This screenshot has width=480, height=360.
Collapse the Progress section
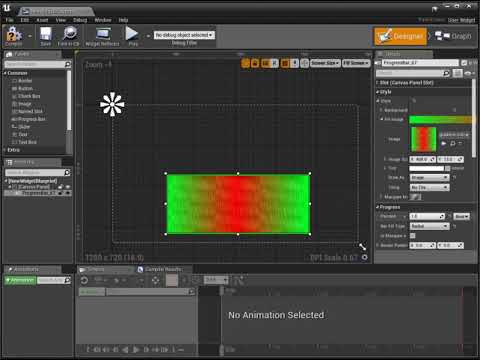pos(378,207)
